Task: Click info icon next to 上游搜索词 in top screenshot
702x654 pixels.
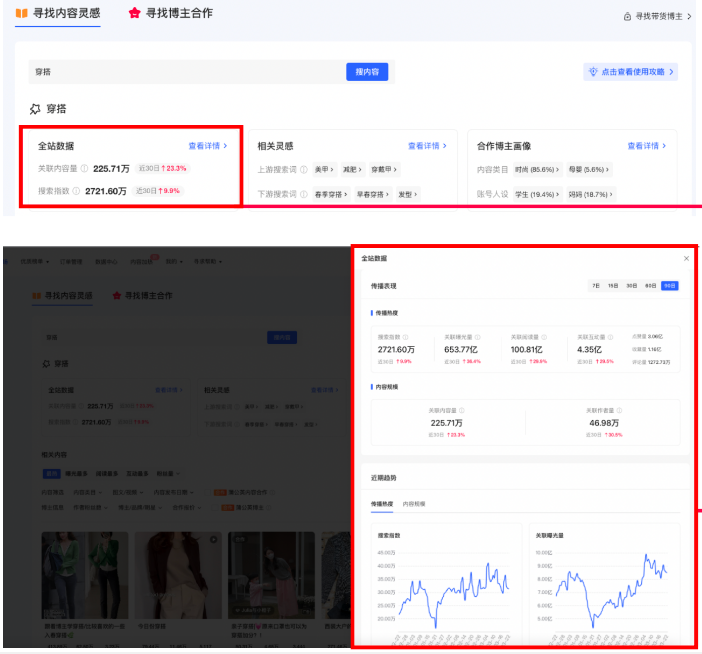Action: point(304,170)
